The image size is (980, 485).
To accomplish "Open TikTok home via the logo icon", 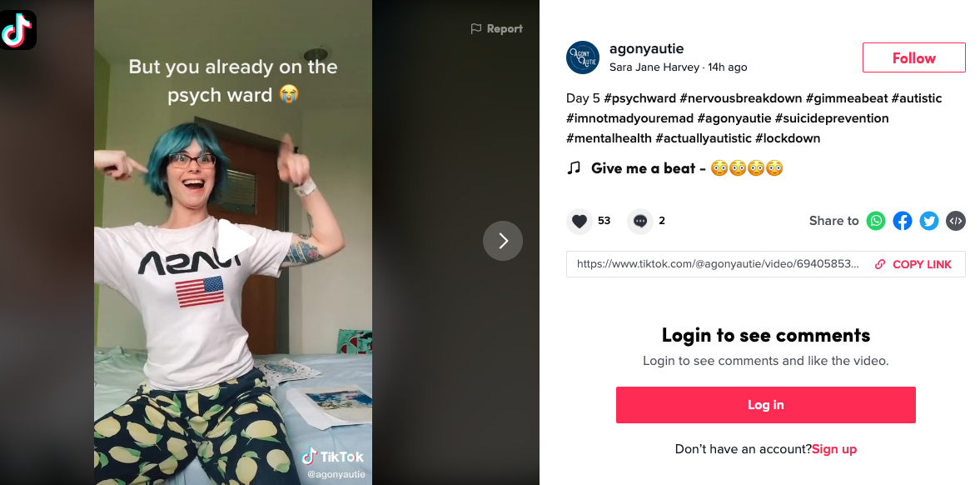I will [17, 29].
